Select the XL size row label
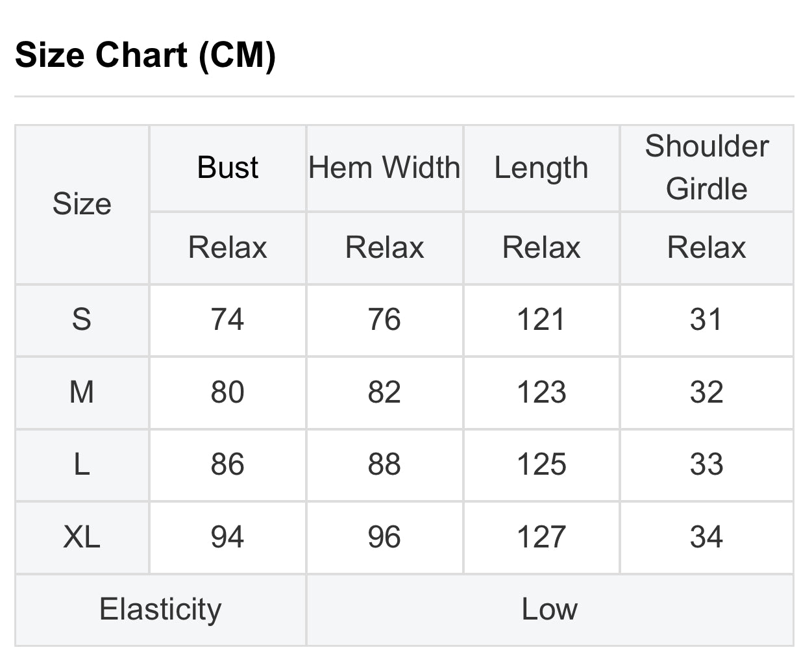 click(x=82, y=537)
